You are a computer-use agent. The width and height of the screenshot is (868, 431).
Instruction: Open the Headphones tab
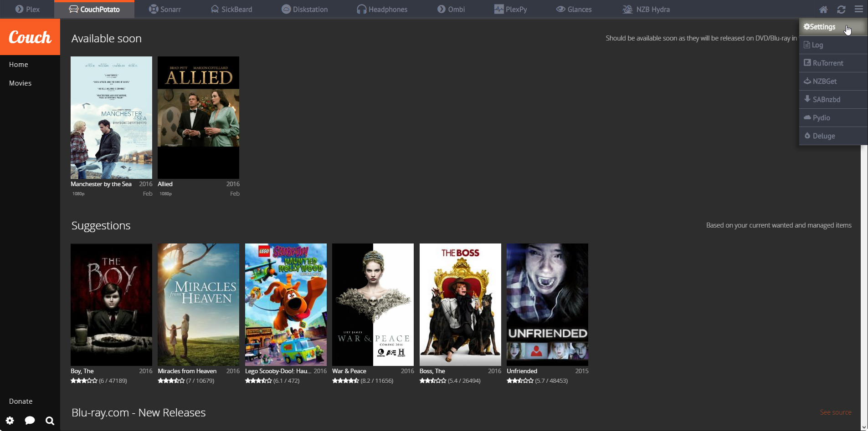(382, 9)
